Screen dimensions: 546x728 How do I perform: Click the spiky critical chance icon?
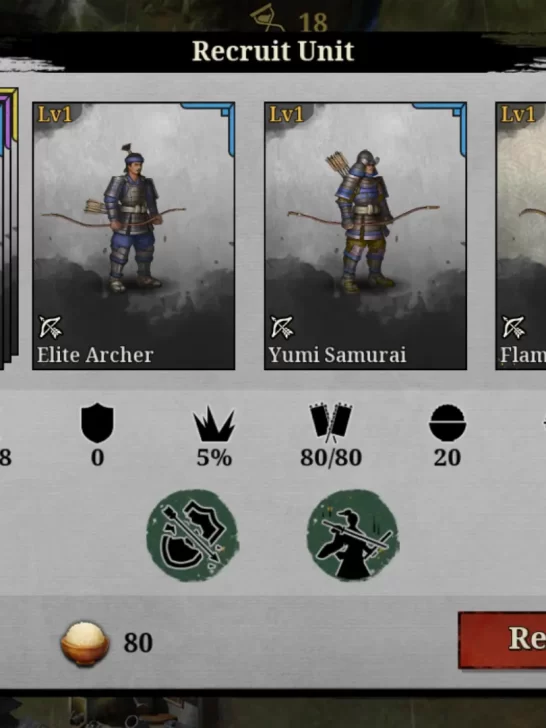[214, 423]
